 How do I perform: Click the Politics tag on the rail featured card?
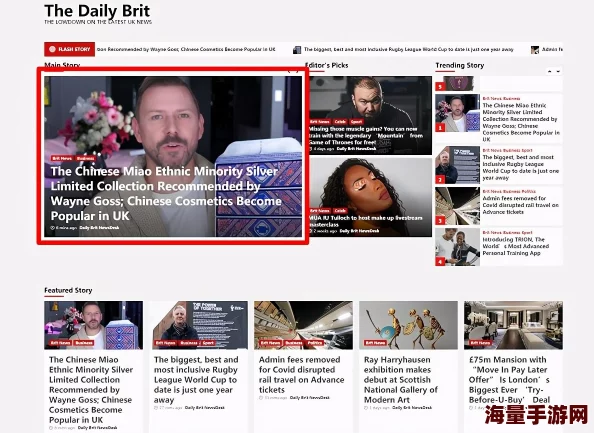coord(315,343)
